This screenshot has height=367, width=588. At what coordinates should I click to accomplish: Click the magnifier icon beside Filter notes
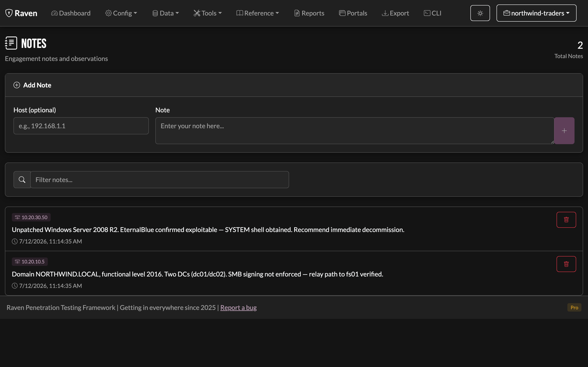tap(22, 180)
